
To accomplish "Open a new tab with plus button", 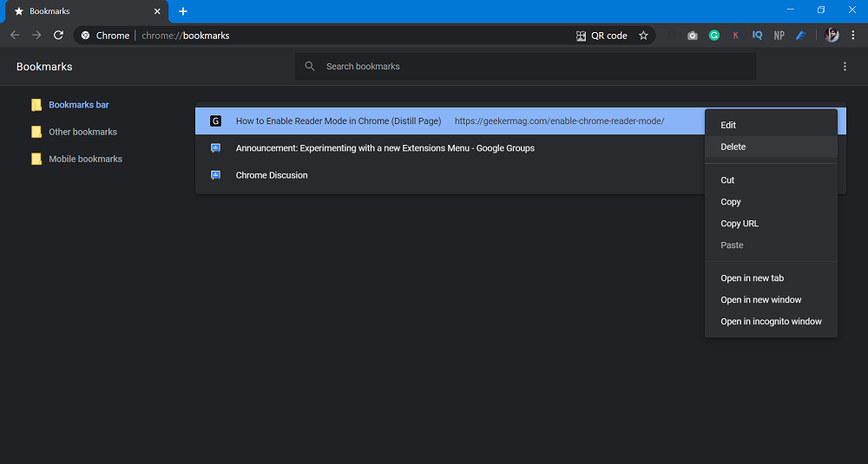I will [x=182, y=11].
